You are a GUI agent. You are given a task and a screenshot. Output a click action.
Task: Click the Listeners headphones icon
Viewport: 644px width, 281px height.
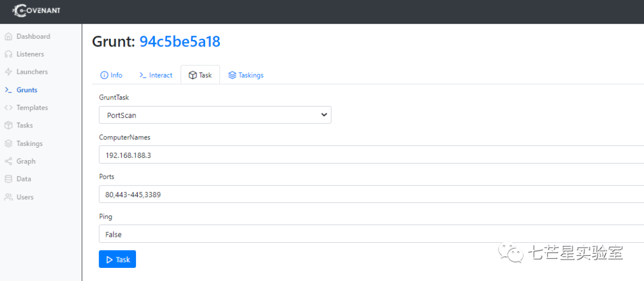[x=8, y=54]
